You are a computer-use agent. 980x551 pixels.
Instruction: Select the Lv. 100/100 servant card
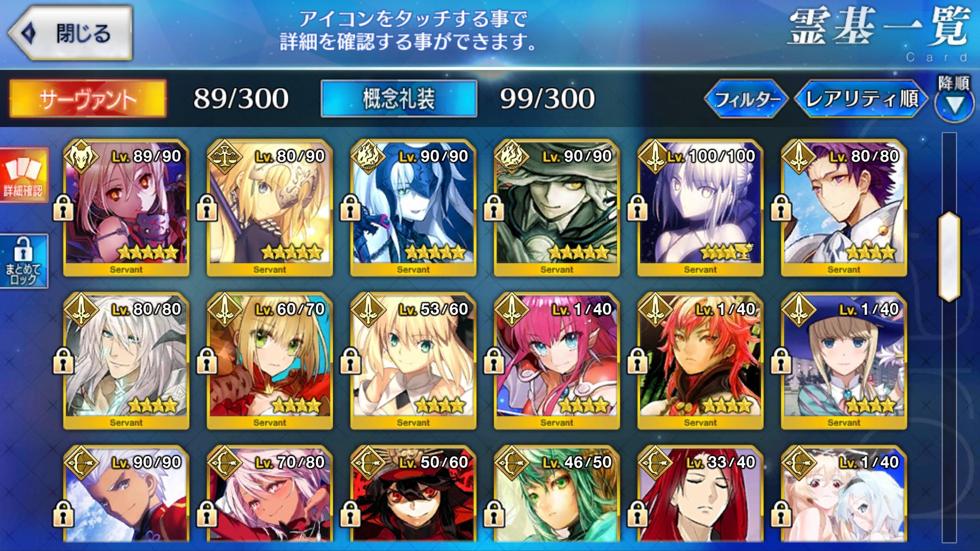click(700, 208)
